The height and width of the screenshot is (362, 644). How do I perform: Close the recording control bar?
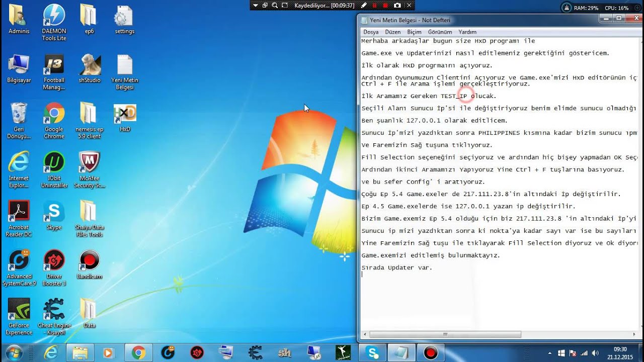[409, 6]
